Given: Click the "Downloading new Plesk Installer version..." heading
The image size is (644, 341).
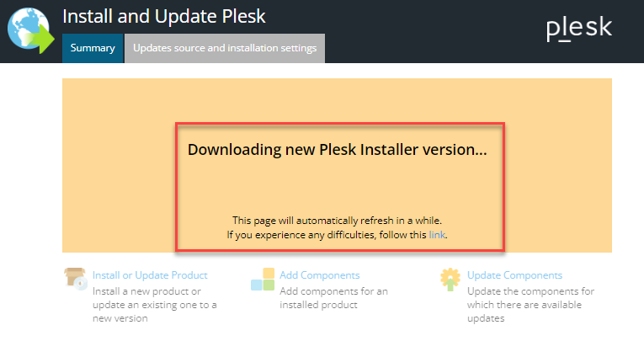Looking at the screenshot, I should [337, 150].
